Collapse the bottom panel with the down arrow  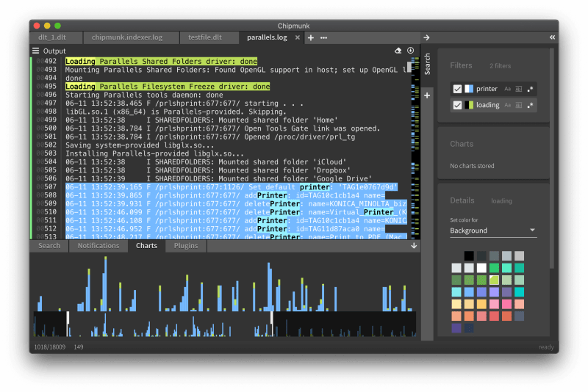click(x=414, y=246)
